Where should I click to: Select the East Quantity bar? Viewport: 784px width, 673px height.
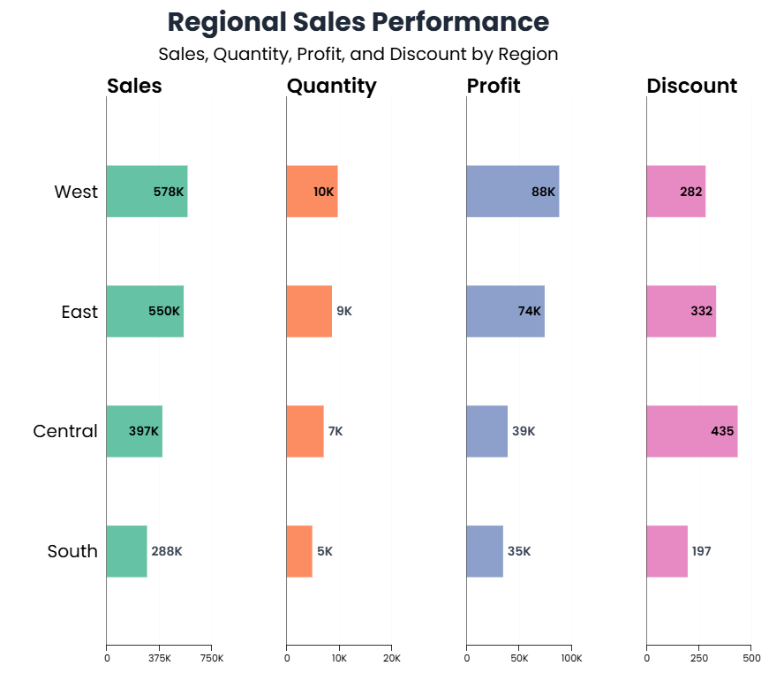point(309,312)
